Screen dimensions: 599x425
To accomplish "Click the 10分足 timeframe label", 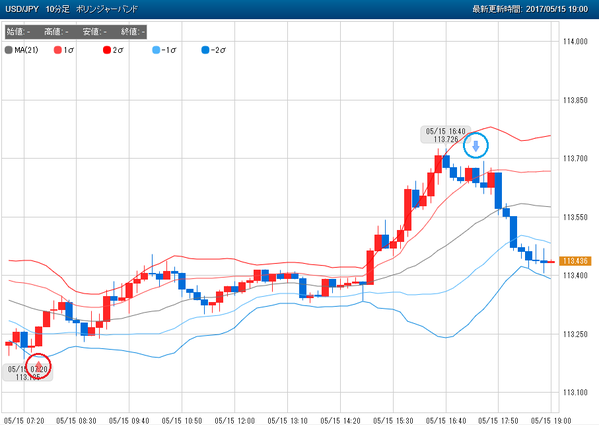I will (58, 9).
